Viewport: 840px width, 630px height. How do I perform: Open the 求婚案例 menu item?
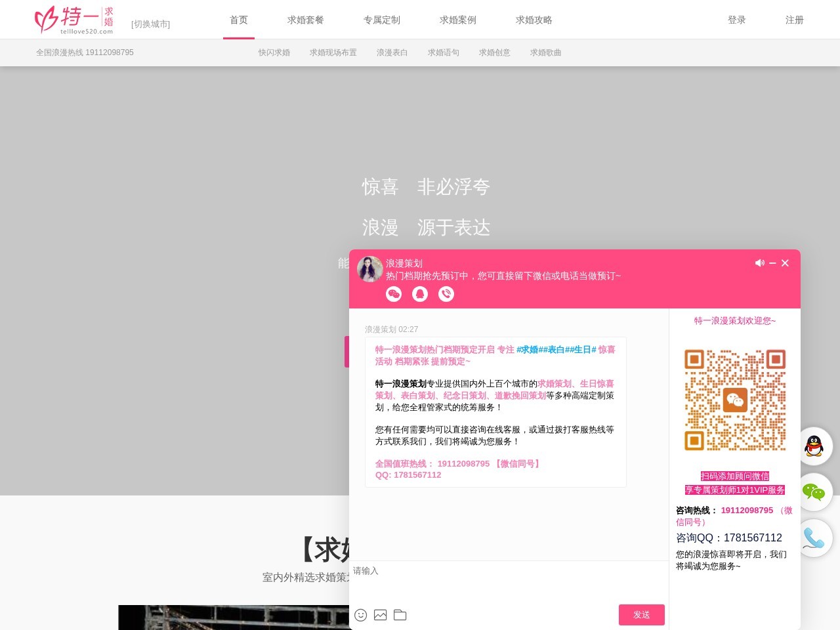pos(457,20)
